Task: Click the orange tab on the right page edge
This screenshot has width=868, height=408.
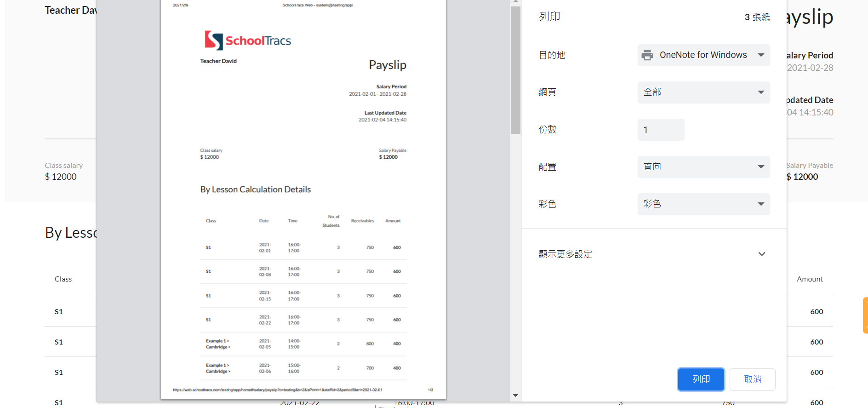Action: pos(865,315)
